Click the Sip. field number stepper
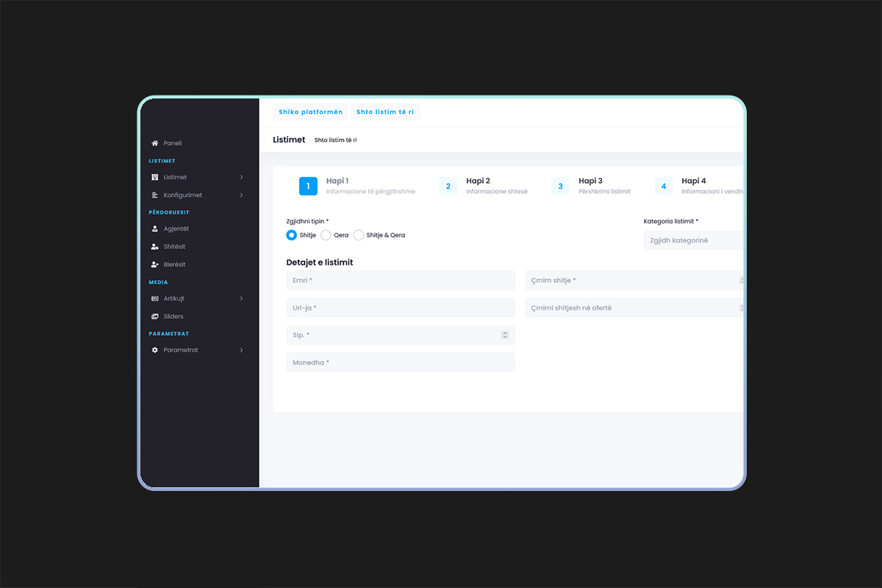 click(x=504, y=335)
